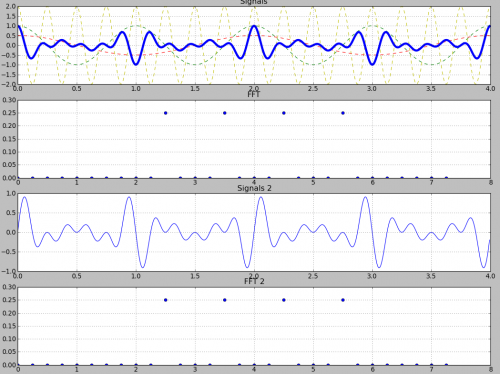The width and height of the screenshot is (500, 374).
Task: Click the "8" x-axis label of the FFT plot
Action: point(490,183)
